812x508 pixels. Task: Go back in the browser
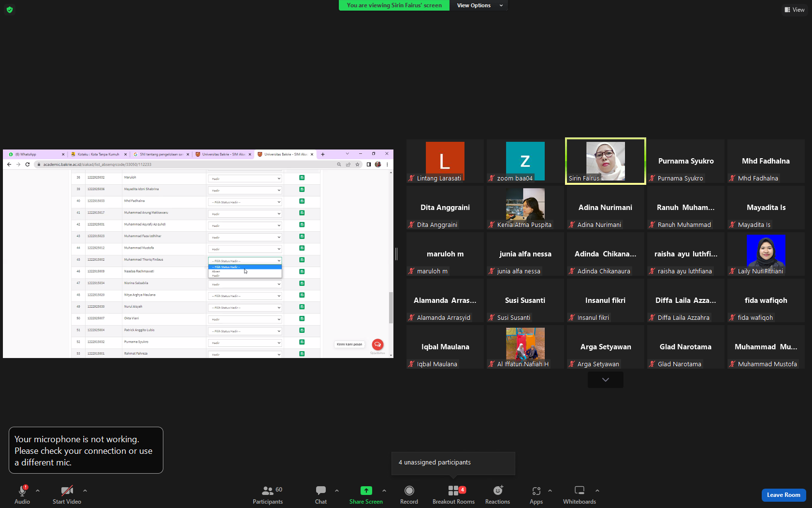(9, 164)
